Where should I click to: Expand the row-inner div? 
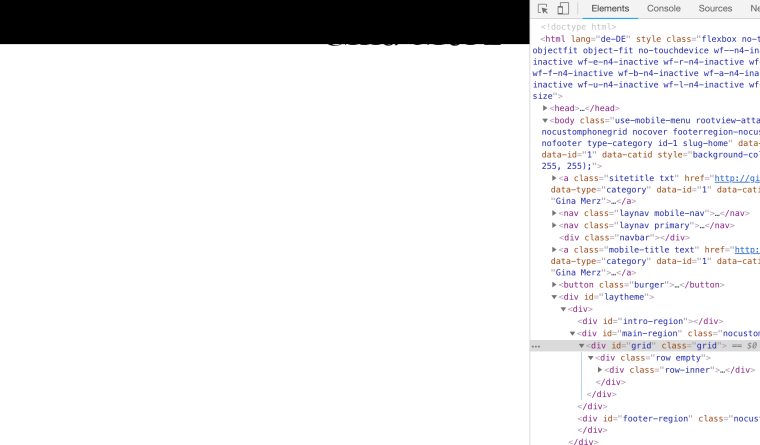pos(600,370)
